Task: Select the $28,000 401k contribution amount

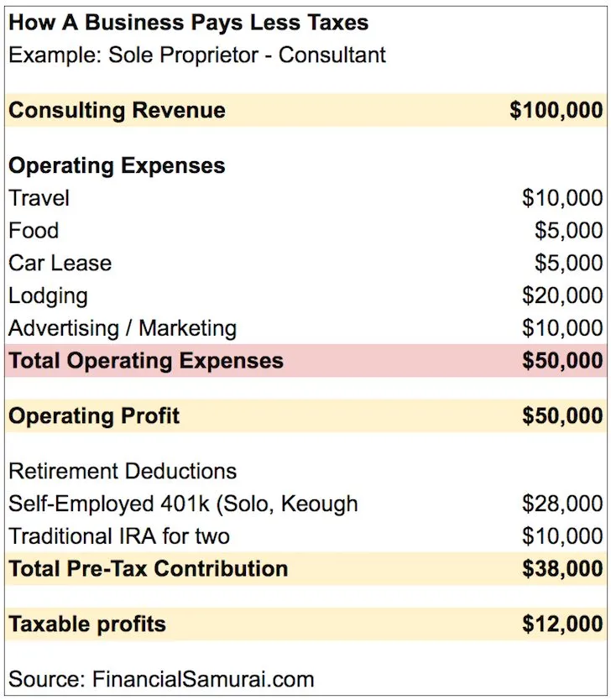Action: (562, 504)
